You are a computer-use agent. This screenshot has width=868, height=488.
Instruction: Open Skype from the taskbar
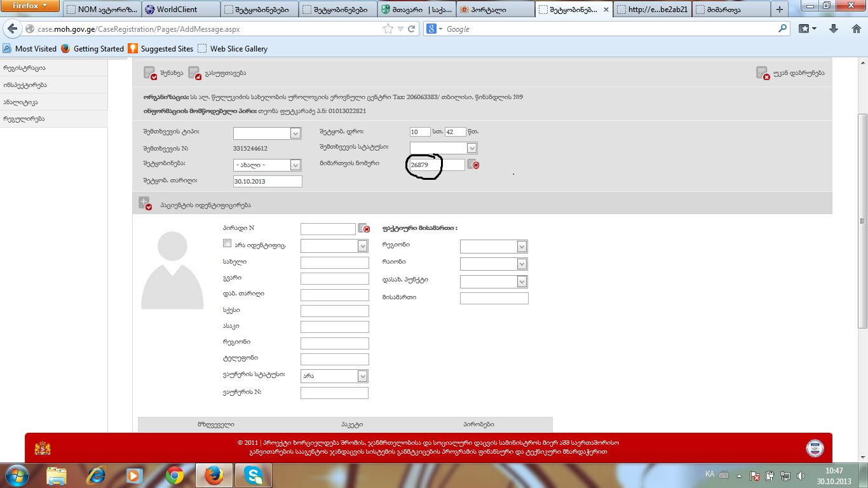click(254, 475)
